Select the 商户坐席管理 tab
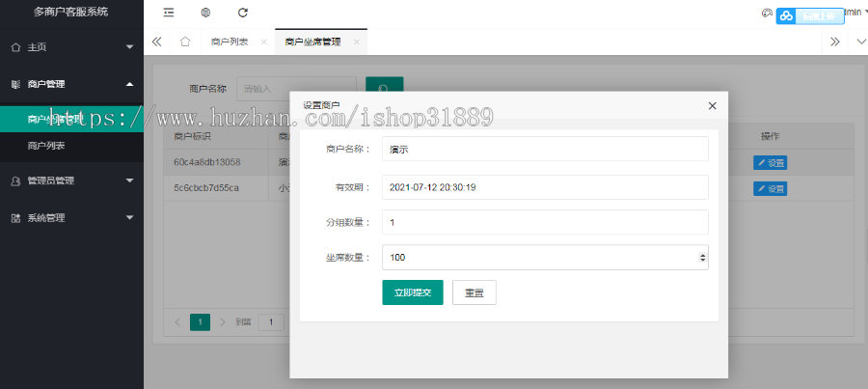The height and width of the screenshot is (389, 868). coord(312,42)
